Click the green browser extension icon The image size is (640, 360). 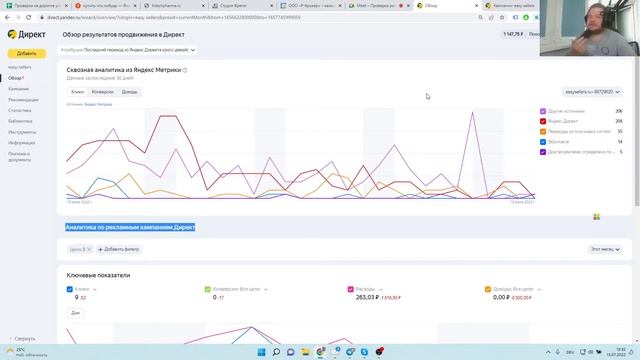click(526, 18)
